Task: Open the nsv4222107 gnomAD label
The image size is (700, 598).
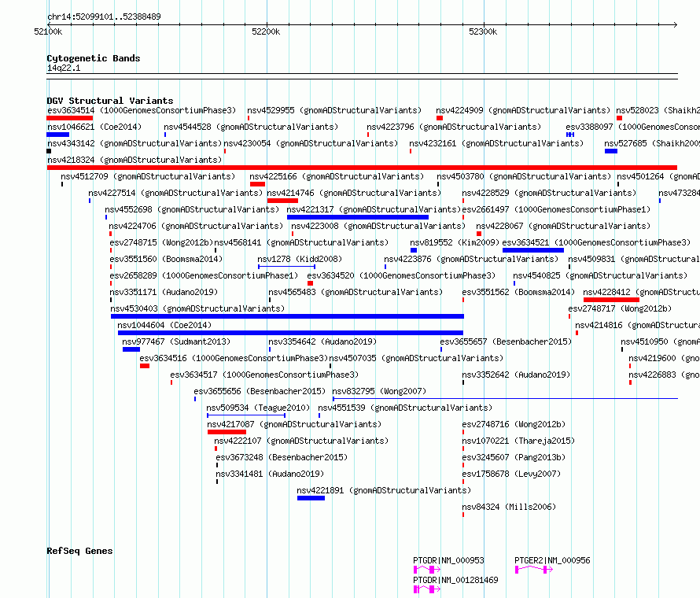Action: click(x=301, y=441)
